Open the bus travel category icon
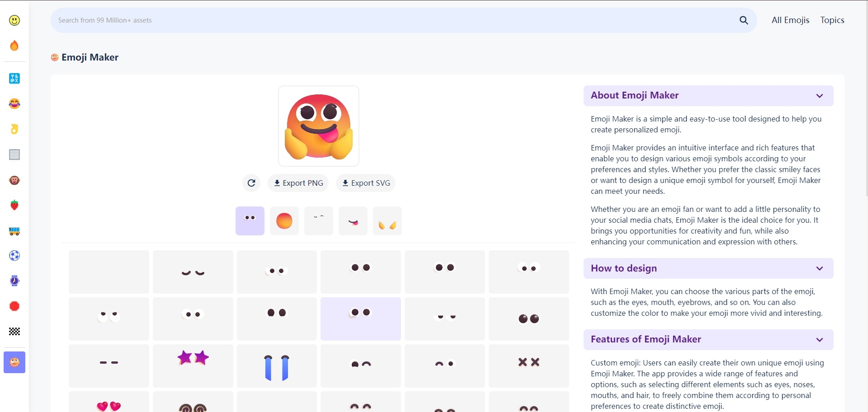868x412 pixels. coord(14,231)
